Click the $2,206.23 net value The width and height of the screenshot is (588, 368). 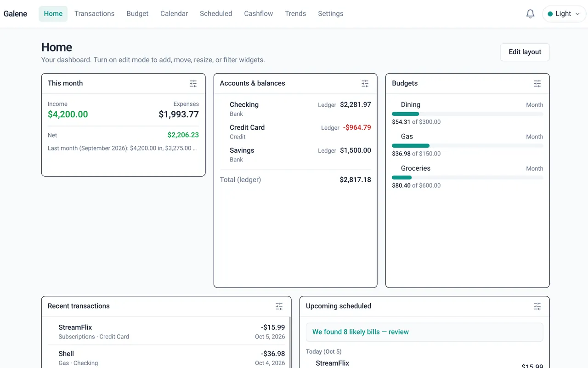[x=183, y=135]
